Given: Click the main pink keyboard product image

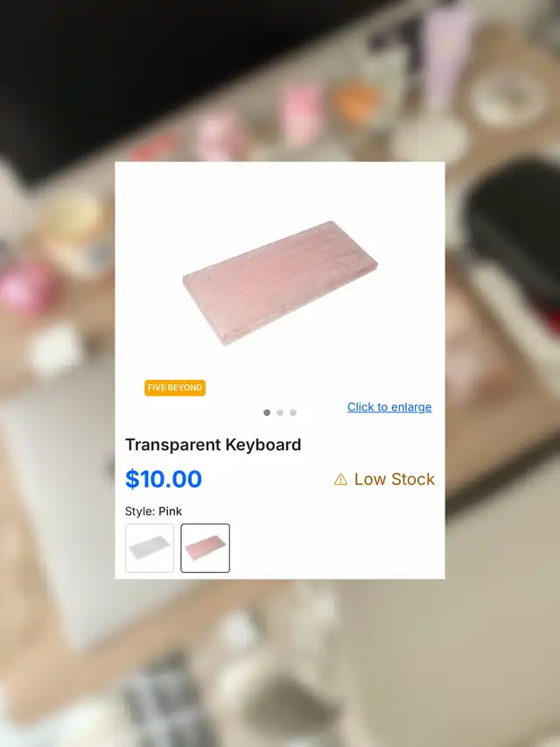Looking at the screenshot, I should coord(279,283).
